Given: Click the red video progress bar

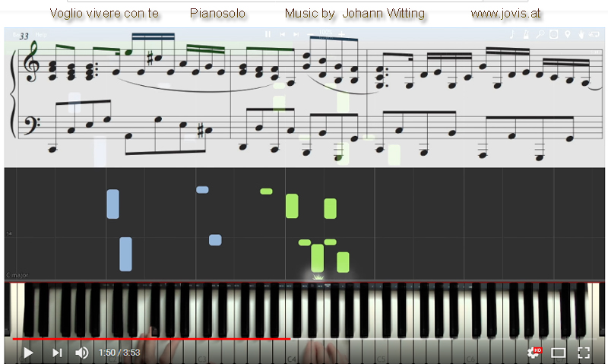Looking at the screenshot, I should tap(151, 339).
